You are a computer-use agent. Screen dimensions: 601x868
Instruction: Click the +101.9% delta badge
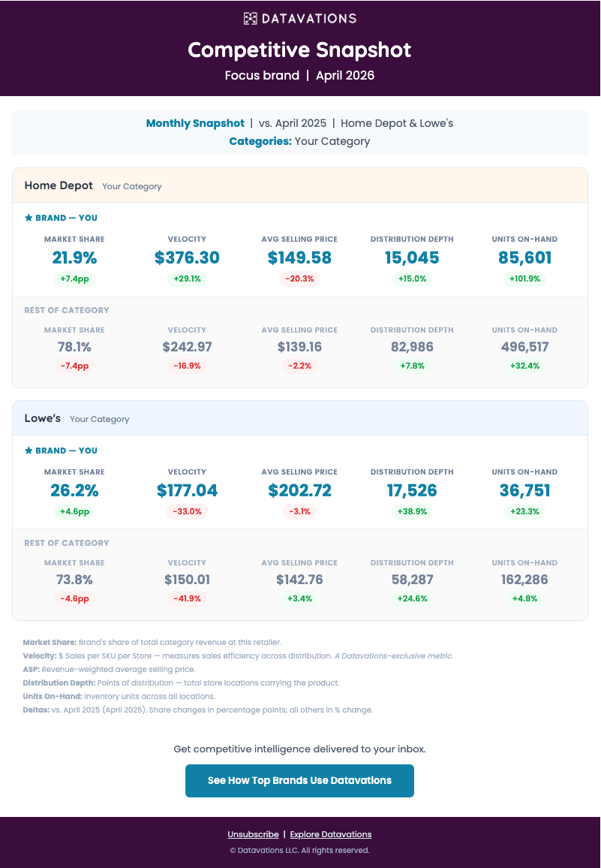[524, 279]
